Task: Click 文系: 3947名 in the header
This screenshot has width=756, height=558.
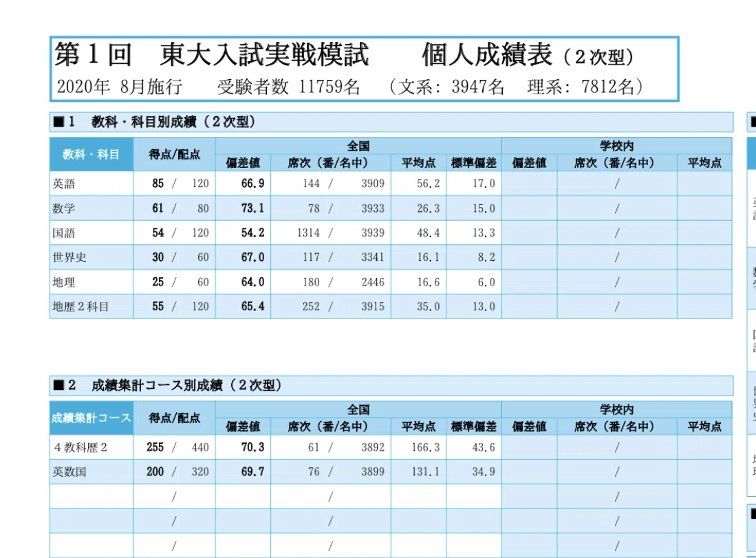Action: pos(451,87)
